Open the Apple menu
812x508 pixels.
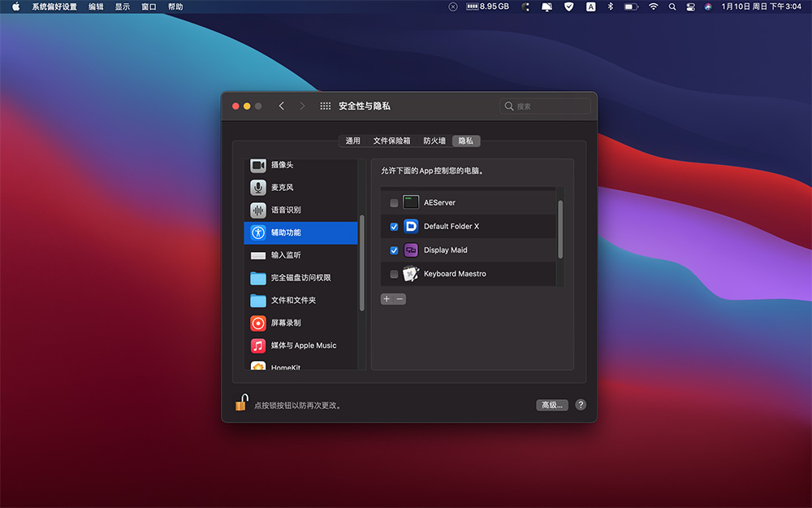tap(15, 7)
